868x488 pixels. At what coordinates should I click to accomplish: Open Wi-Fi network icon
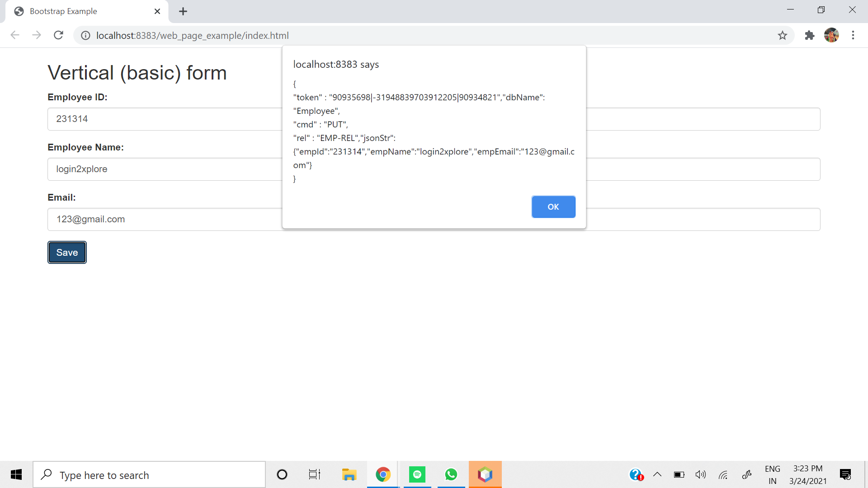[x=723, y=474]
